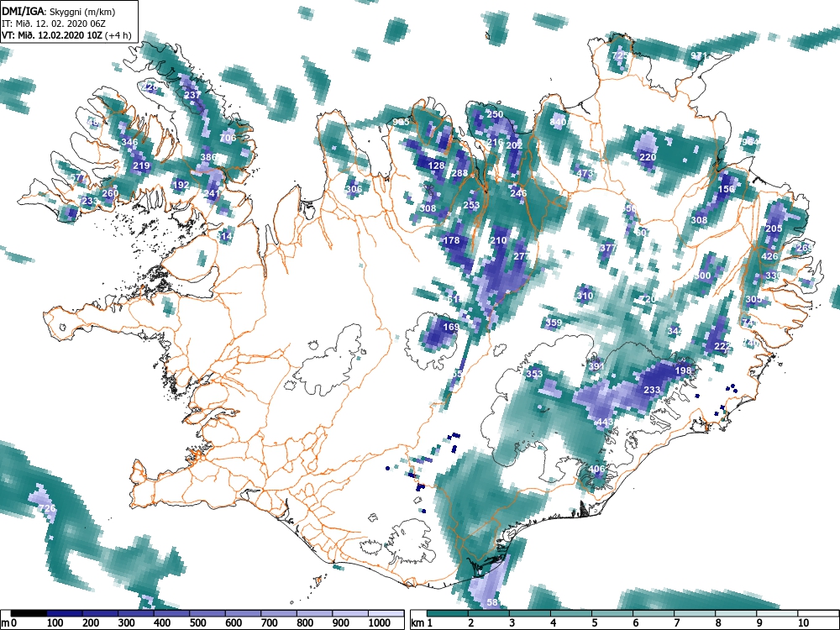Click visibility value '310' on the map
Screen dimensions: 840x630
585,295
